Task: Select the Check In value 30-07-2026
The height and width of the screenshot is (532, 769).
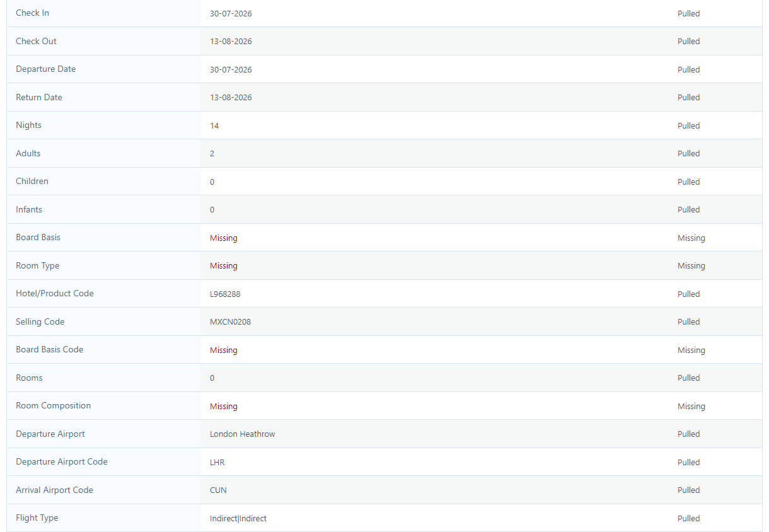Action: 231,14
